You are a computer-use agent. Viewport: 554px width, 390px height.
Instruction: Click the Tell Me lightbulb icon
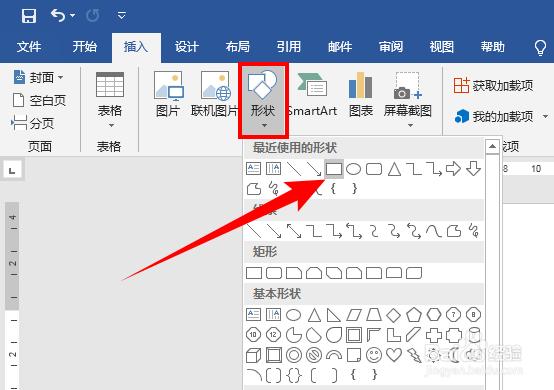(540, 47)
